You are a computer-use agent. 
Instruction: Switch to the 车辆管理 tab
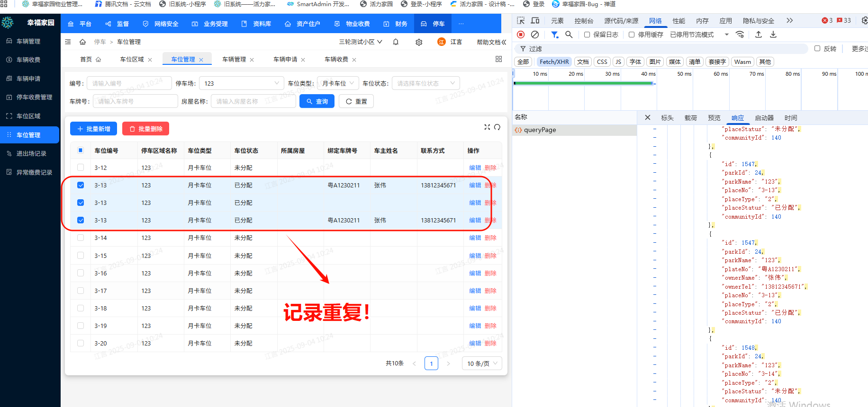[x=234, y=60]
